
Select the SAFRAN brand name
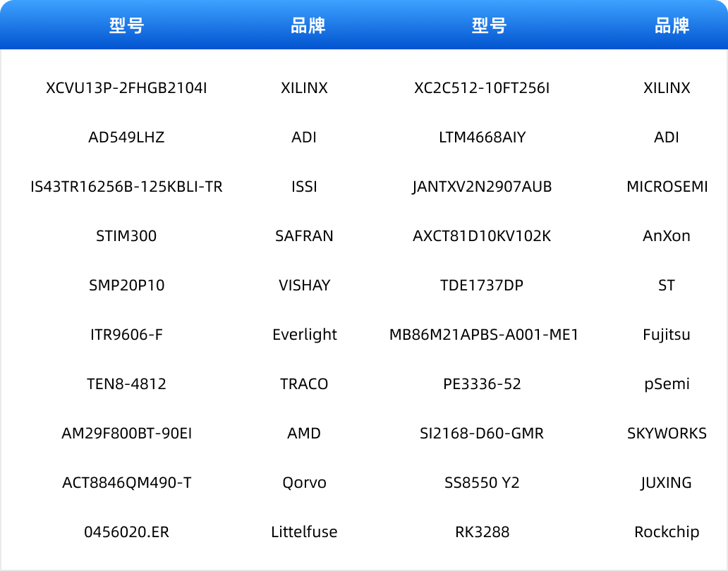pyautogui.click(x=304, y=236)
